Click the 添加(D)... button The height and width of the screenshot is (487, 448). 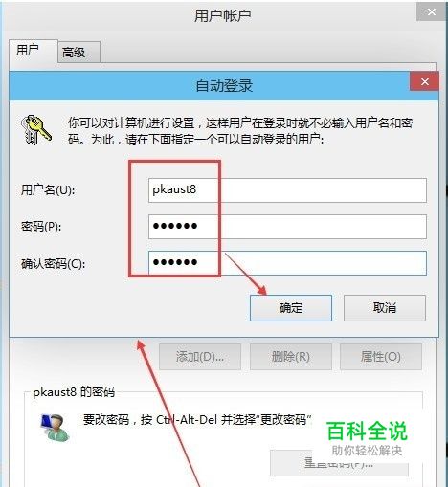(x=200, y=357)
